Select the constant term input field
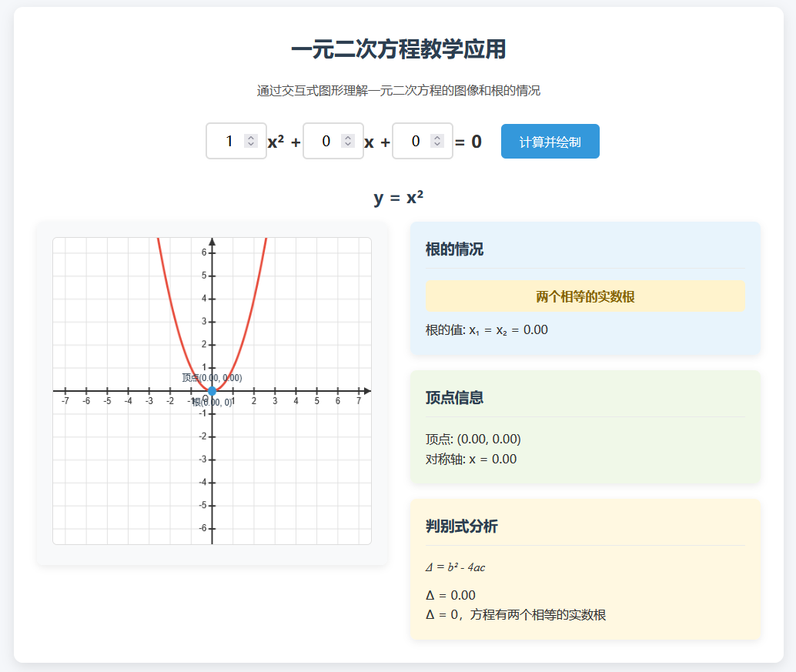796x672 pixels. click(415, 141)
